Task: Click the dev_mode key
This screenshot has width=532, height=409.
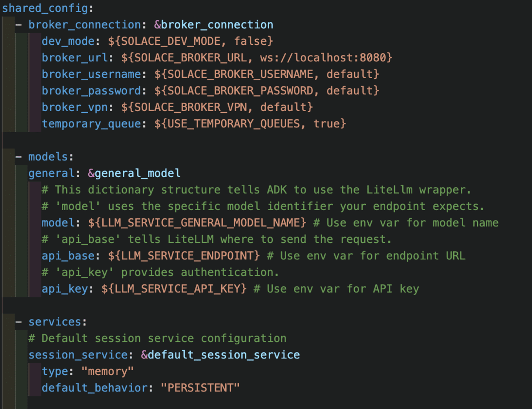Action: (68, 41)
